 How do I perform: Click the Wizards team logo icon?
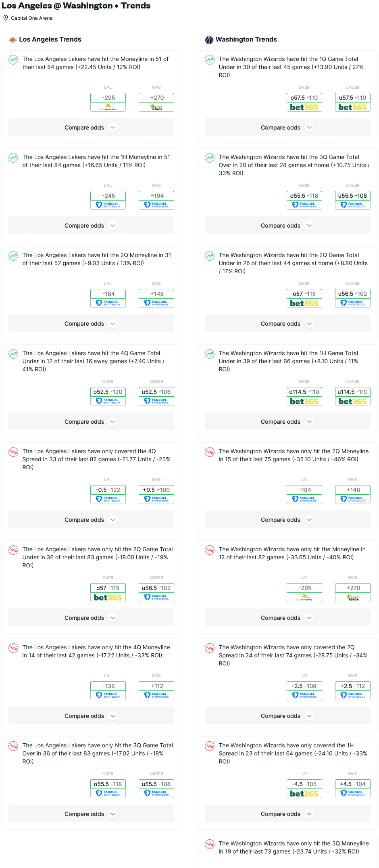click(x=209, y=40)
